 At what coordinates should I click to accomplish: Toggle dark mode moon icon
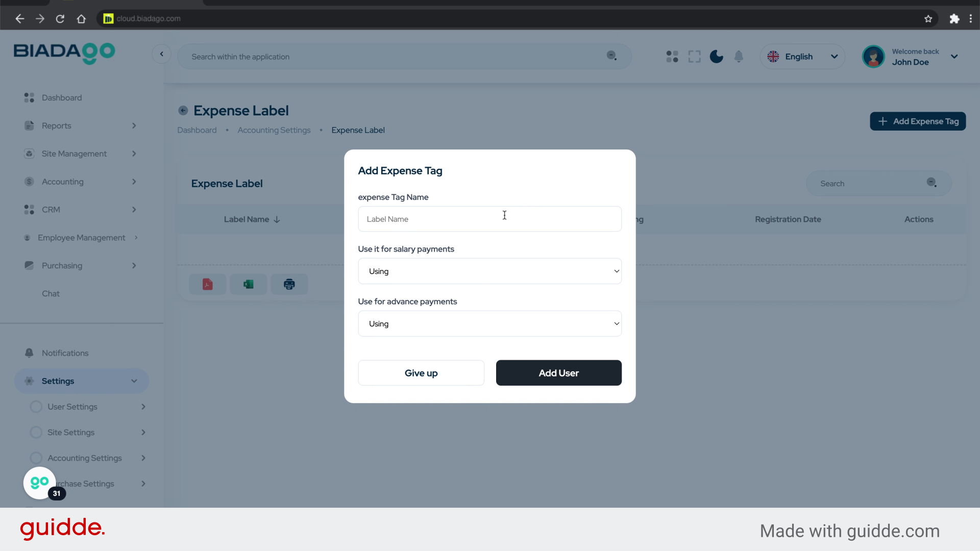[716, 57]
